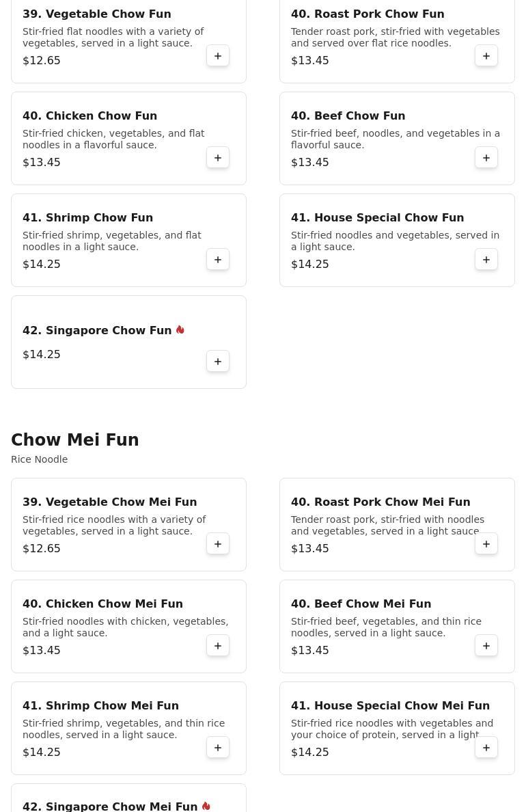This screenshot has height=812, width=526.
Task: Add Roast Pork Chow Fun with plus
Action: (486, 56)
